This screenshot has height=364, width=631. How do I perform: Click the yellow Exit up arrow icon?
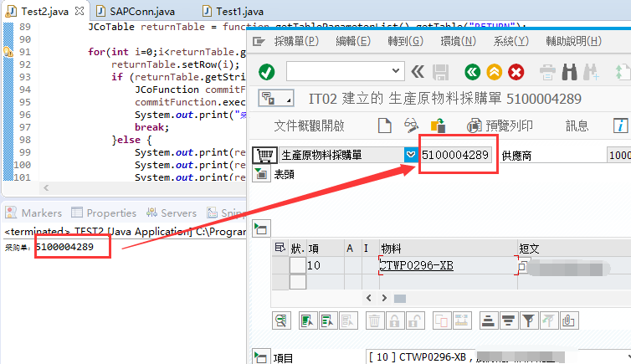click(x=495, y=73)
